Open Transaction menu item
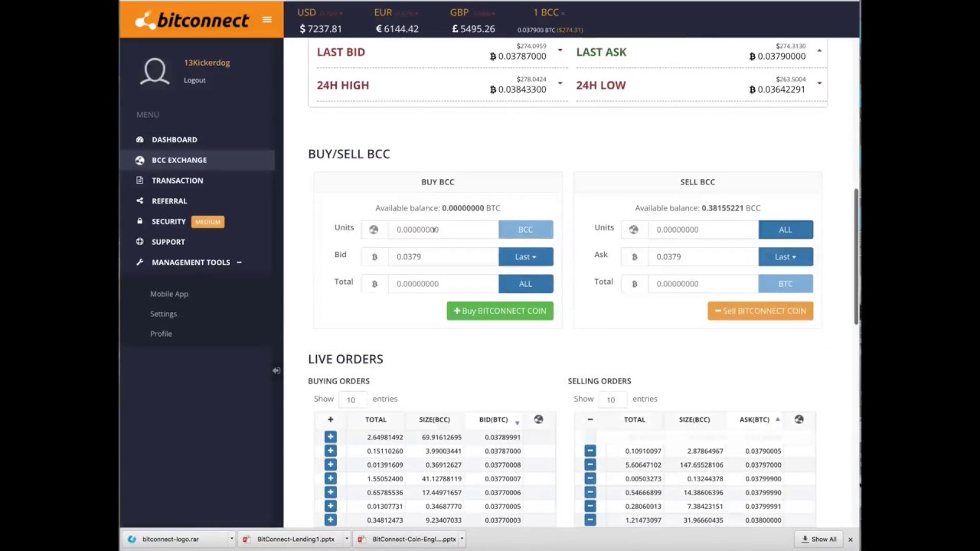 click(x=178, y=181)
